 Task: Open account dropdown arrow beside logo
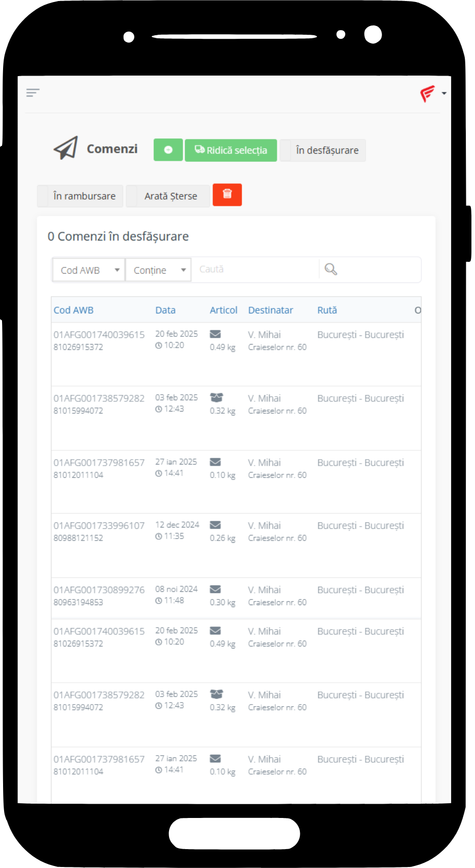444,93
